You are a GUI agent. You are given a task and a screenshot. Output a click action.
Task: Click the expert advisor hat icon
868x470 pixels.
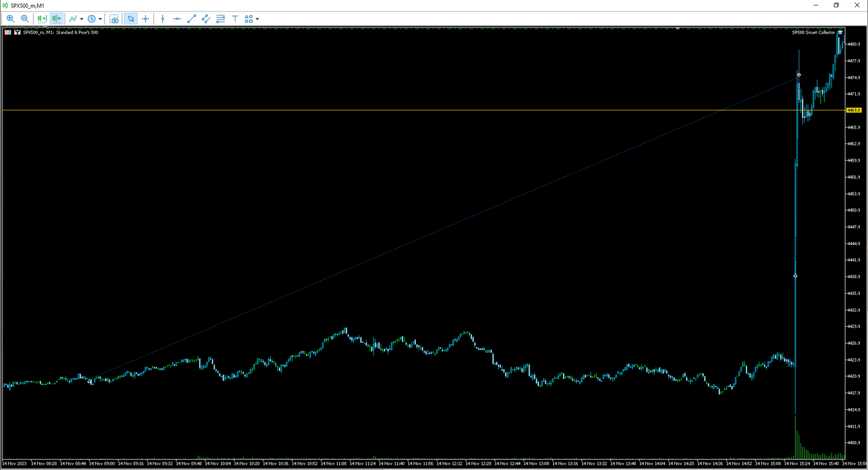[x=840, y=32]
